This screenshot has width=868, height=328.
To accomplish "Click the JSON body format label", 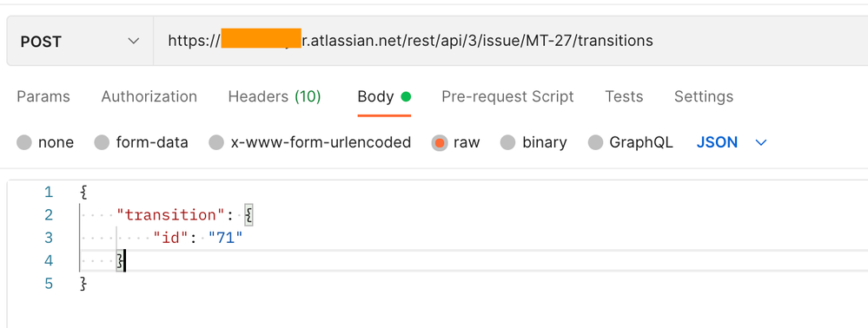I will point(717,142).
